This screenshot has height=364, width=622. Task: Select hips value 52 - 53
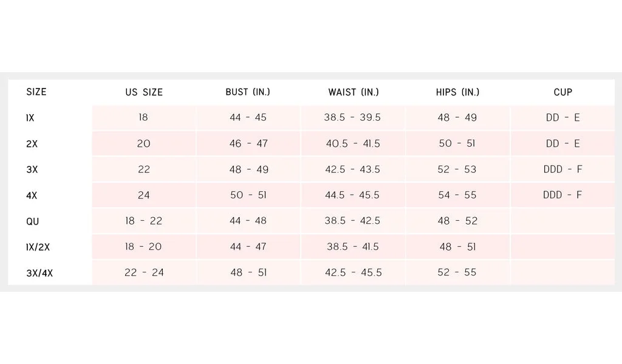(457, 169)
